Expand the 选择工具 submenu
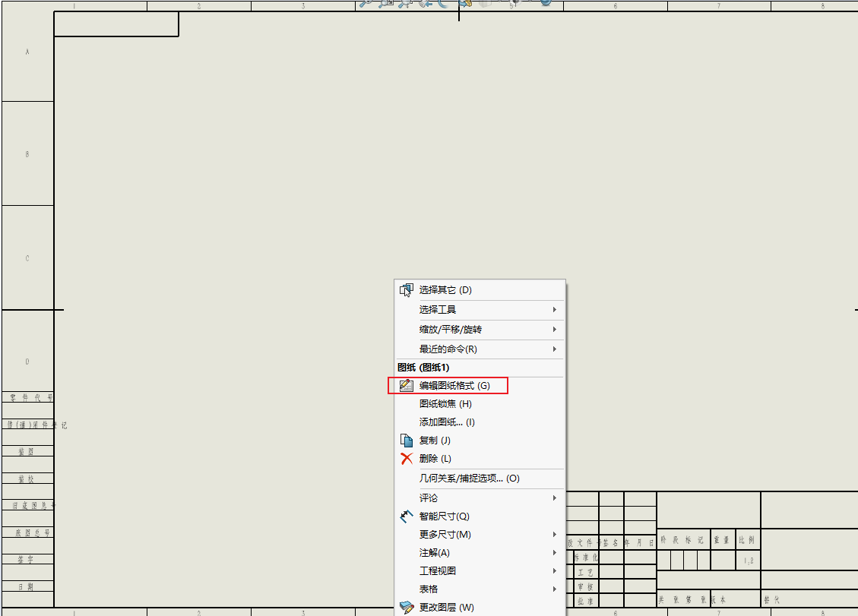This screenshot has width=858, height=616. 479,310
